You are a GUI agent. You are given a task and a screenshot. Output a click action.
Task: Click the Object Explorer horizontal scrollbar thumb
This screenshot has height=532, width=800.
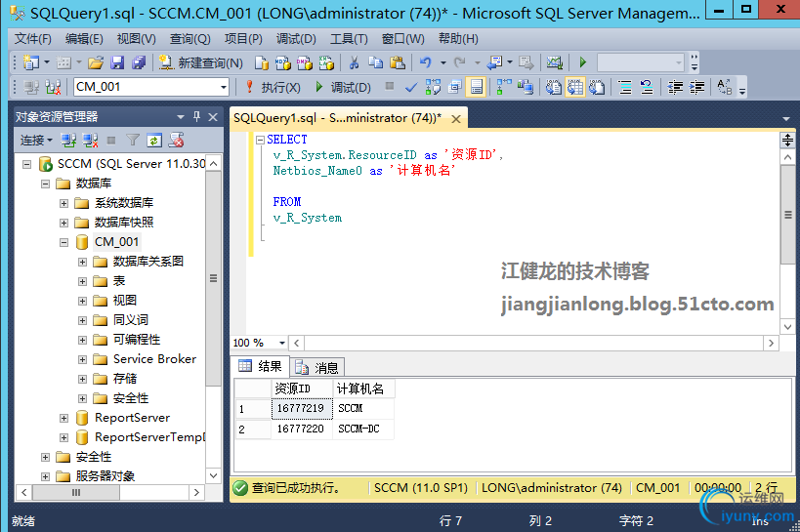coord(76,493)
